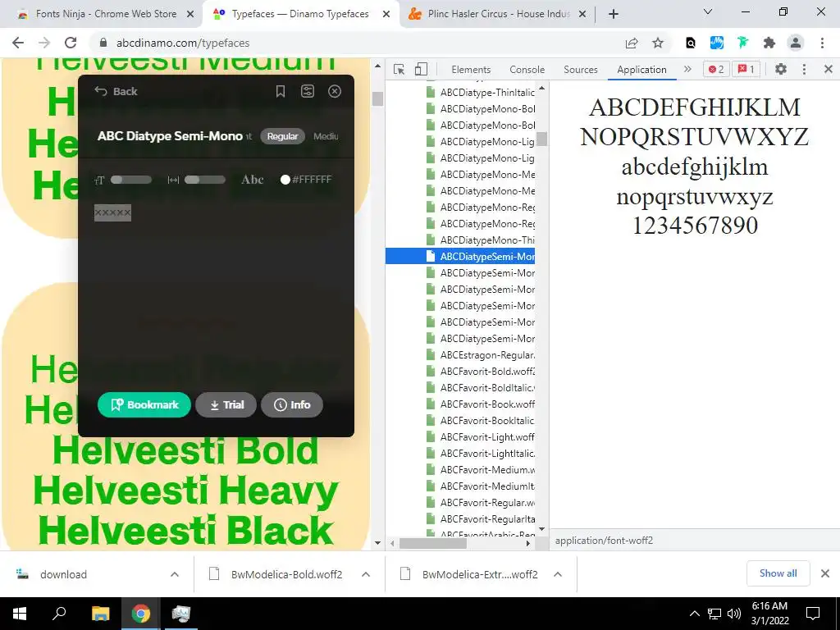
Task: Open the tab search chevron
Action: click(x=708, y=11)
